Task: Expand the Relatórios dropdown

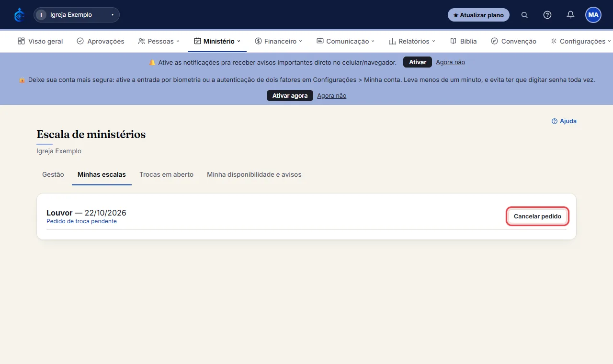Action: point(412,41)
